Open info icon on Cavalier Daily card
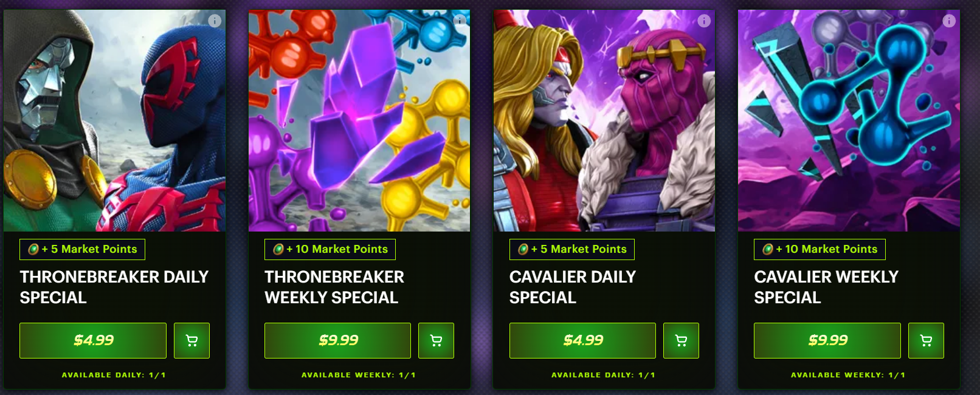Image resolution: width=980 pixels, height=395 pixels. coord(704,21)
